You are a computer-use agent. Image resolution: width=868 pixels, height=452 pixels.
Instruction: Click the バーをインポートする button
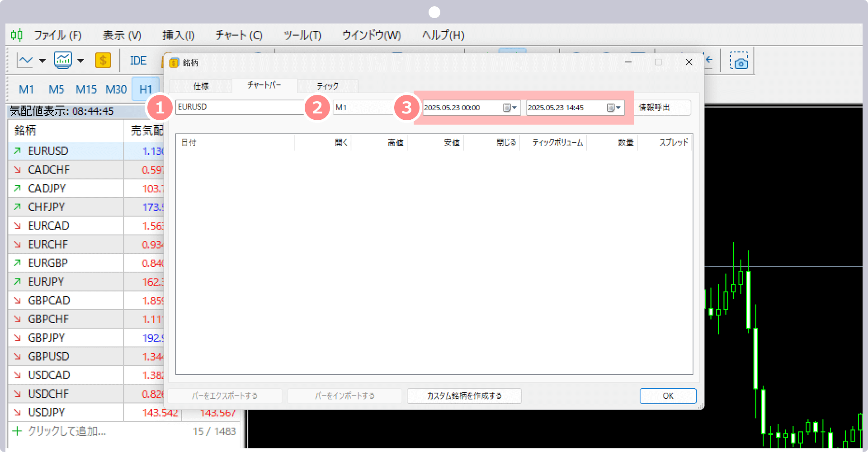click(x=344, y=396)
